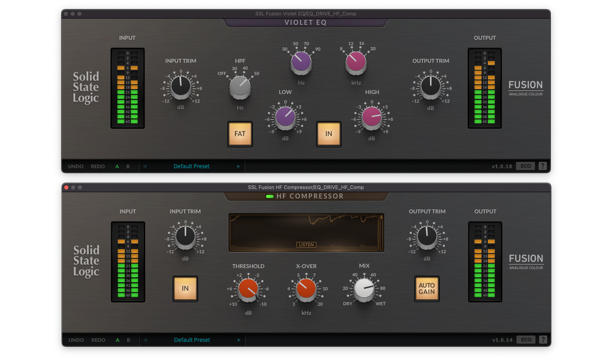
Task: Click the help question mark in Violet EQ
Action: click(x=543, y=166)
